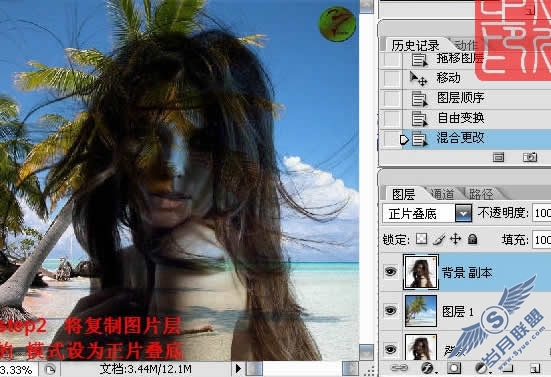
Task: Click the vertical scrollbar down button
Action: coord(367,352)
